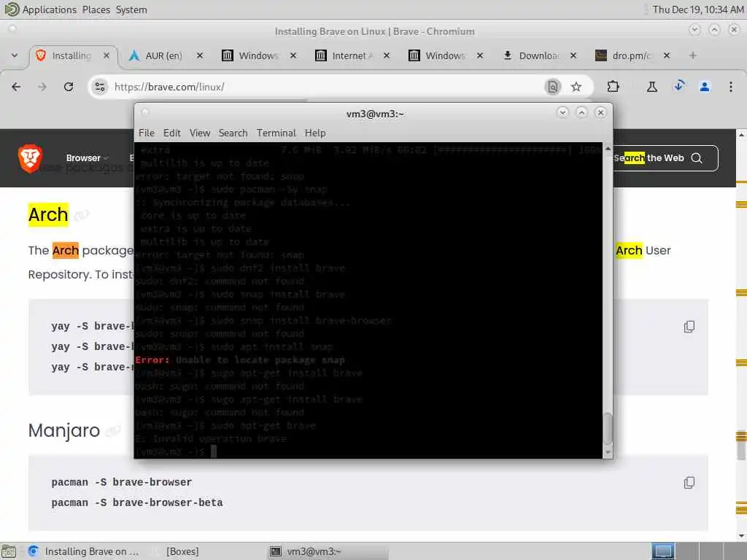
Task: Click the red Error: line in terminal
Action: click(240, 360)
